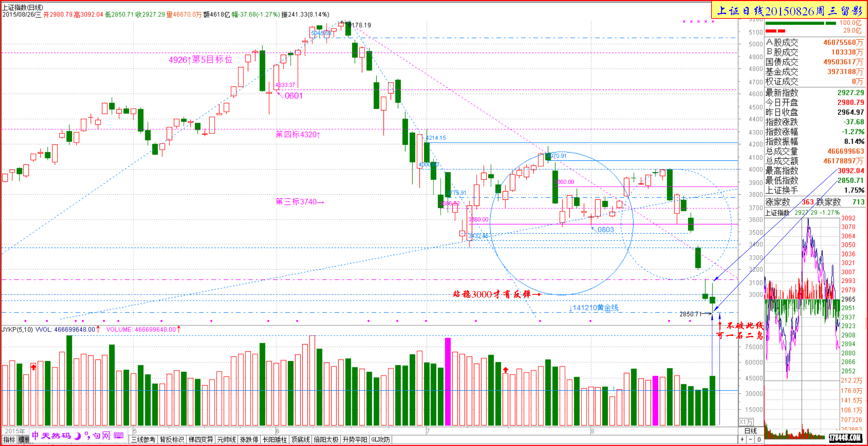Click the 上证换手 value 1.75%
The image size is (868, 446).
(x=854, y=190)
